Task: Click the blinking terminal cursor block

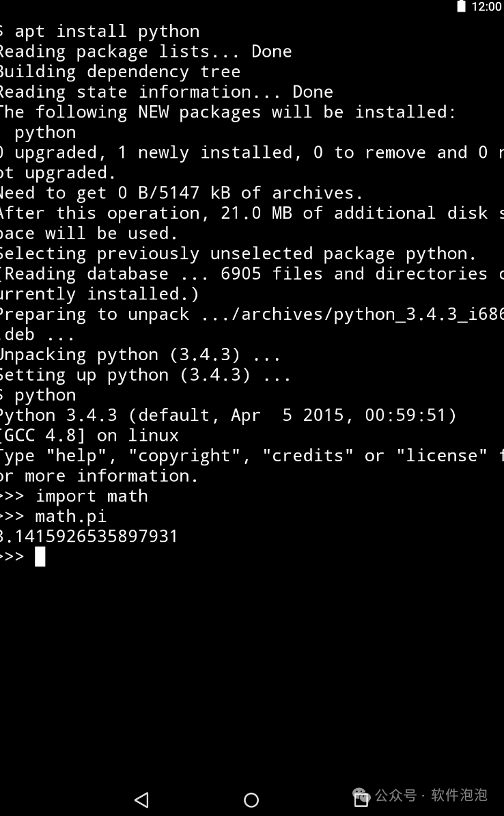Action: pyautogui.click(x=40, y=556)
